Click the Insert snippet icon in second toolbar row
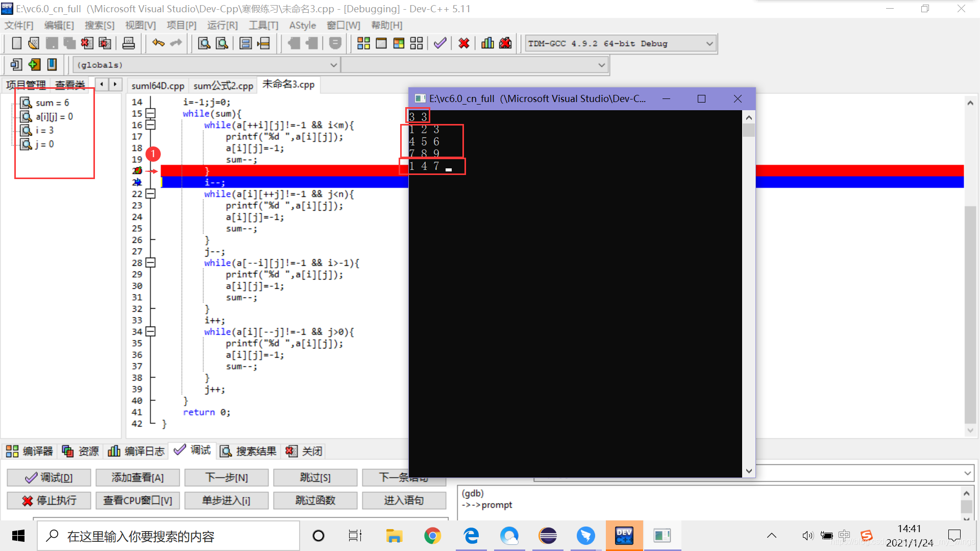Screen dimensions: 980x551 click(16, 65)
